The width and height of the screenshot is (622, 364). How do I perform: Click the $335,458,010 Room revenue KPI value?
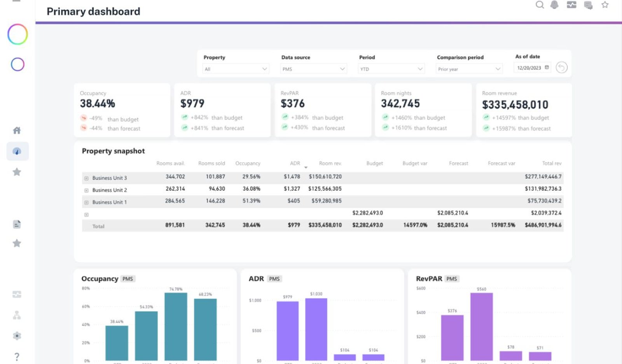pos(515,104)
